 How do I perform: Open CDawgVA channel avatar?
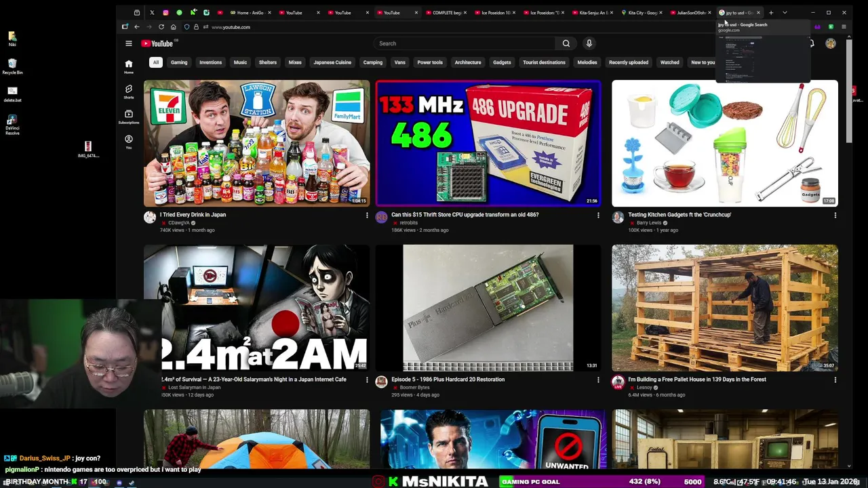point(150,217)
